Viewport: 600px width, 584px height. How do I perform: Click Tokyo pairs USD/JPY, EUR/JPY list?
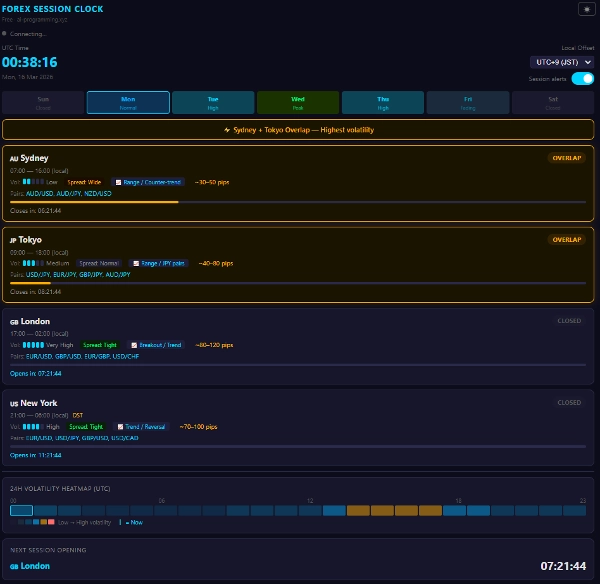point(78,275)
